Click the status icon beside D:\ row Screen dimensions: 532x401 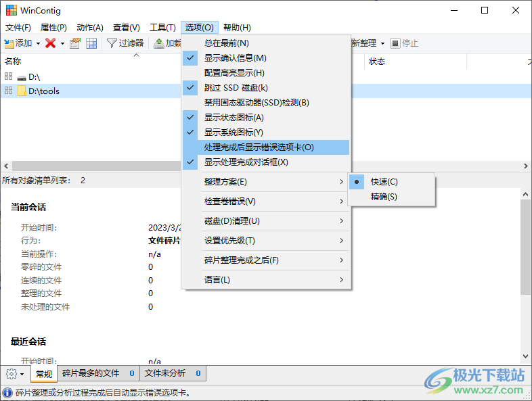click(x=9, y=76)
